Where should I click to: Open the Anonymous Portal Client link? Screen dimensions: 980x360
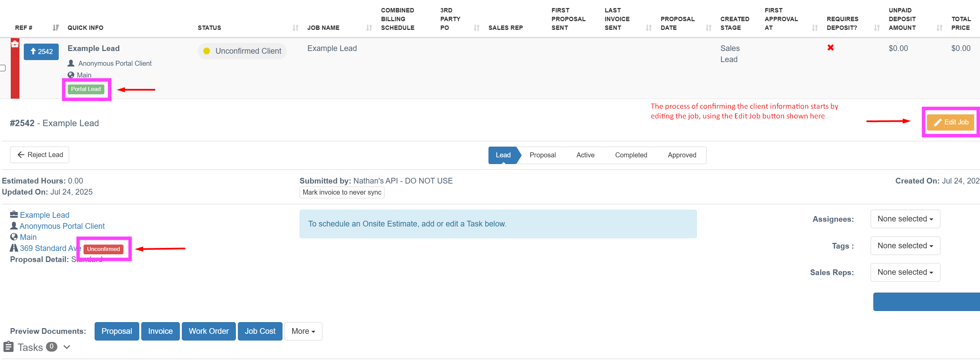coord(62,226)
